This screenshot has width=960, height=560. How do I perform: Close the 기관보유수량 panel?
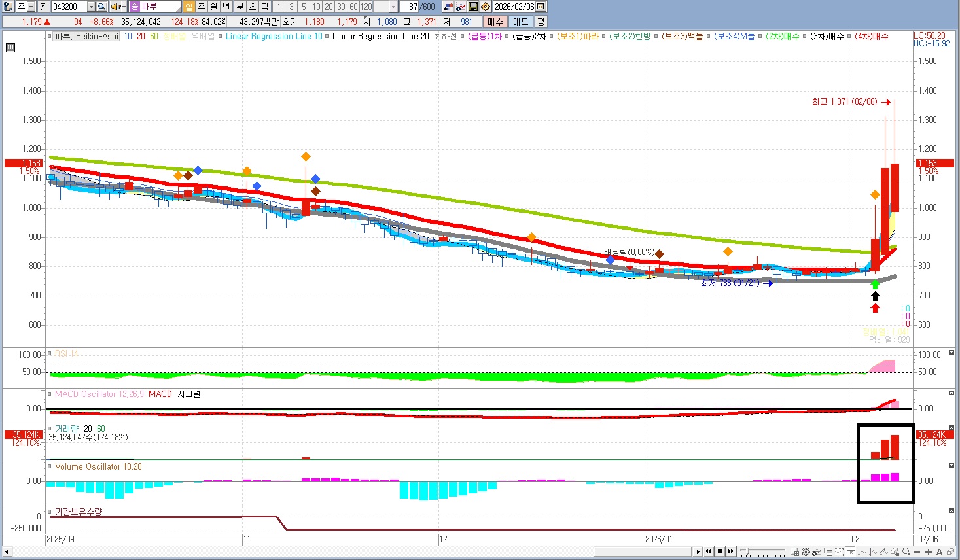coord(951,510)
